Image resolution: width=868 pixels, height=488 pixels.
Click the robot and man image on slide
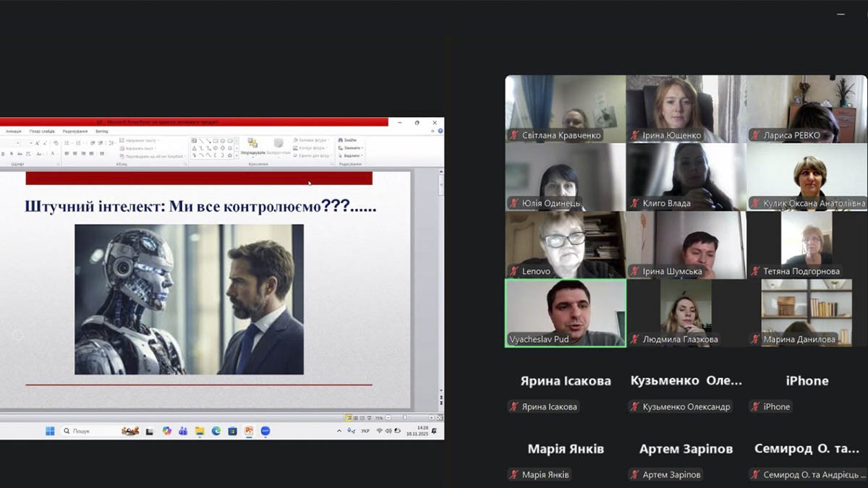(189, 299)
